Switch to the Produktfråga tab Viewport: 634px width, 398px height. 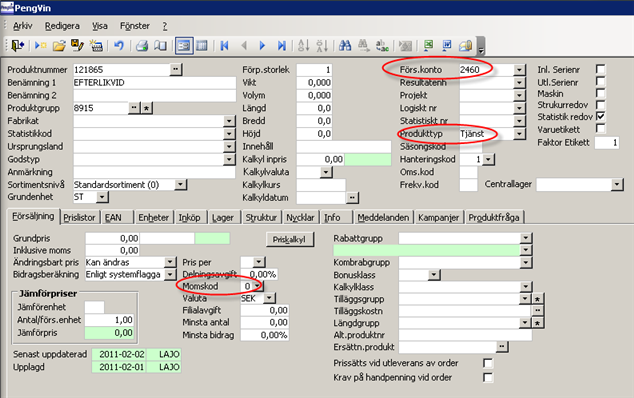click(494, 218)
